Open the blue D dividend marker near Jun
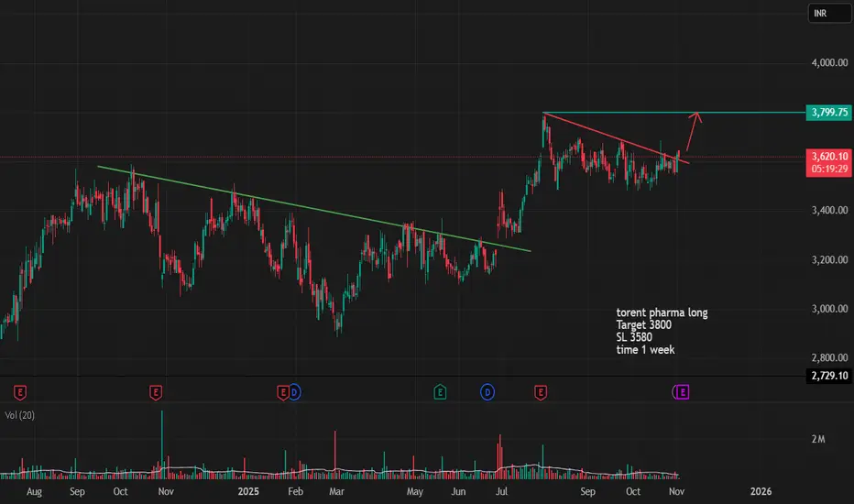 pyautogui.click(x=487, y=392)
